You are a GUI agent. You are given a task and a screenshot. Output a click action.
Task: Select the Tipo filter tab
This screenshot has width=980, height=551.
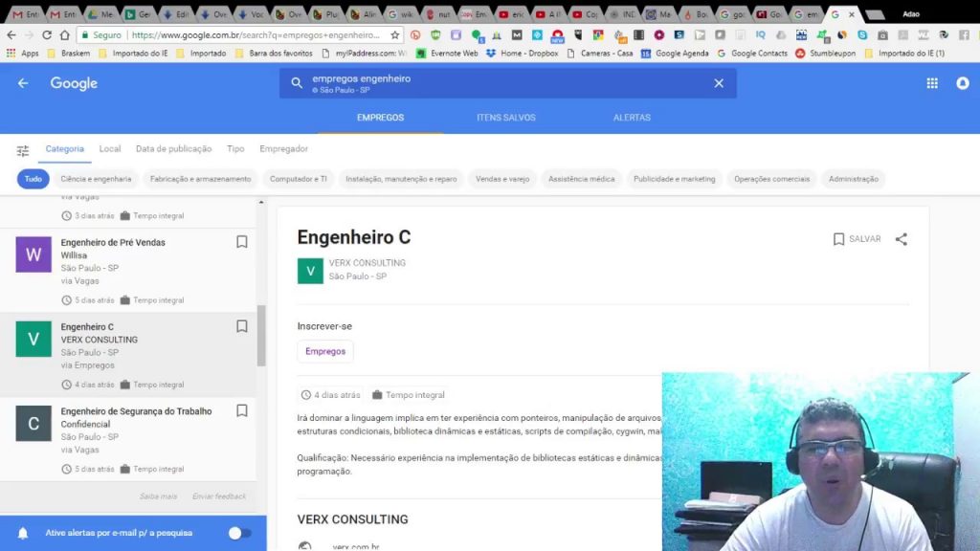tap(235, 148)
